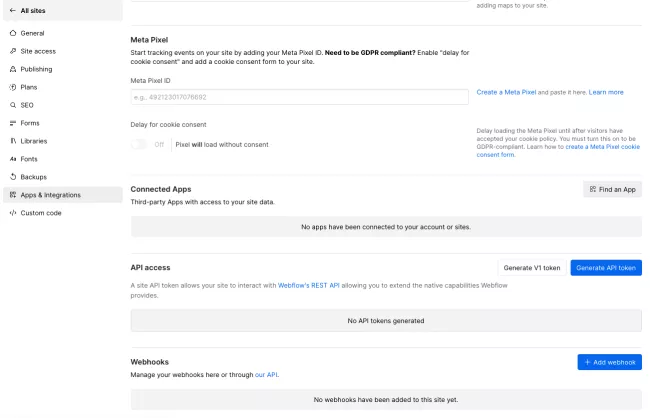Click the Publishing rocket icon
The width and height of the screenshot is (650, 418).
point(13,69)
